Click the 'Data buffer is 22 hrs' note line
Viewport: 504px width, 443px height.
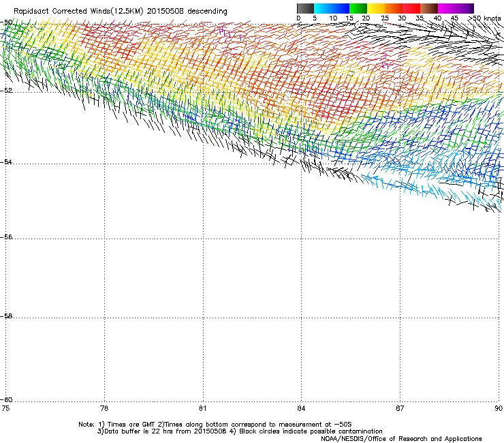[x=240, y=431]
